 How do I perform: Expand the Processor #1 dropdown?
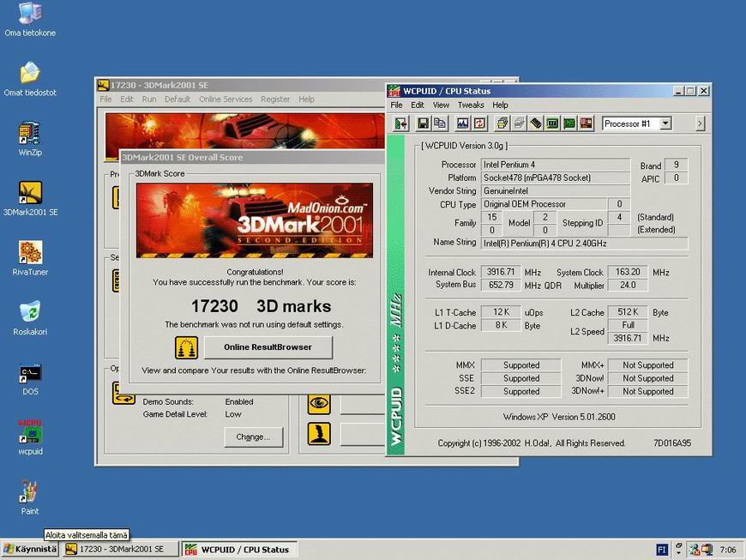coord(665,123)
